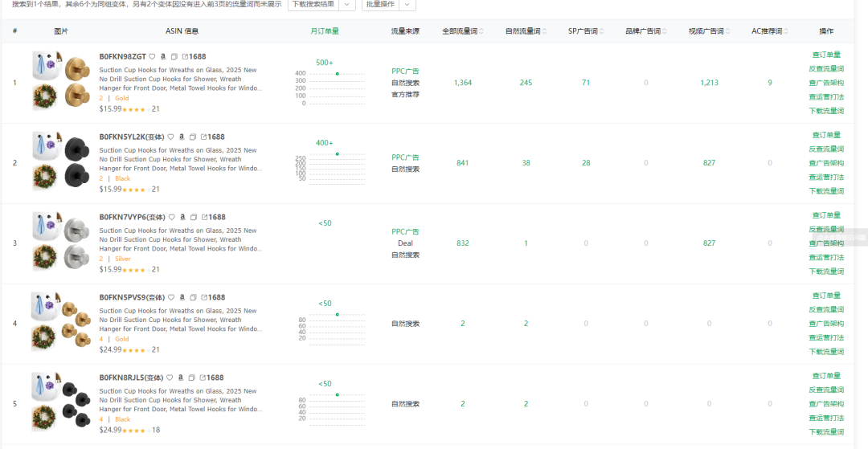Open 反查流量词 for row 1 B0FKN98ZGT
868x449 pixels.
[826, 68]
